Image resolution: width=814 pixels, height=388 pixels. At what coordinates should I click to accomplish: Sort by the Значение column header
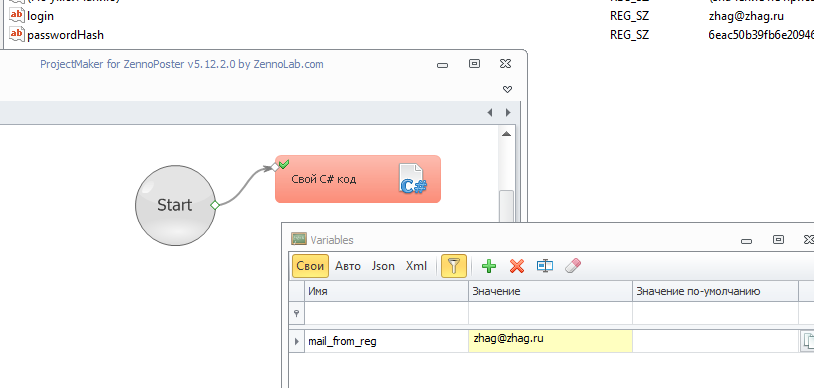point(550,291)
